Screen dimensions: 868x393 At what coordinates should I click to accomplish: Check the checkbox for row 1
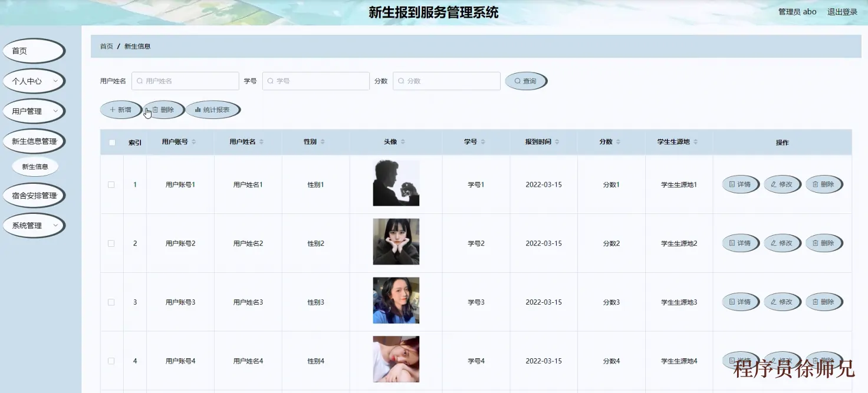point(111,184)
